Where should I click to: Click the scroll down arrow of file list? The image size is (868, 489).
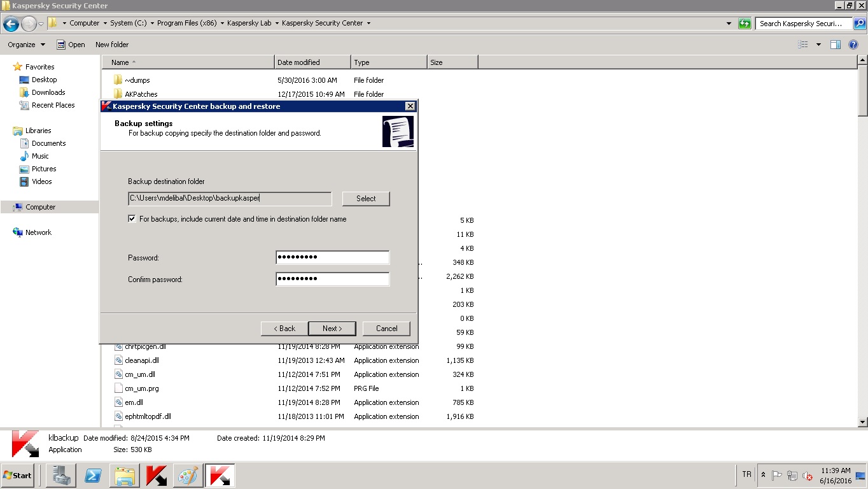pyautogui.click(x=862, y=422)
